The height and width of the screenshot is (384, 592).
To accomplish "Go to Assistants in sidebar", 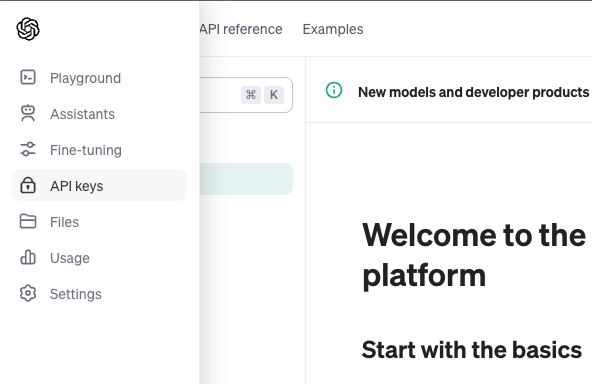I will pos(100,114).
